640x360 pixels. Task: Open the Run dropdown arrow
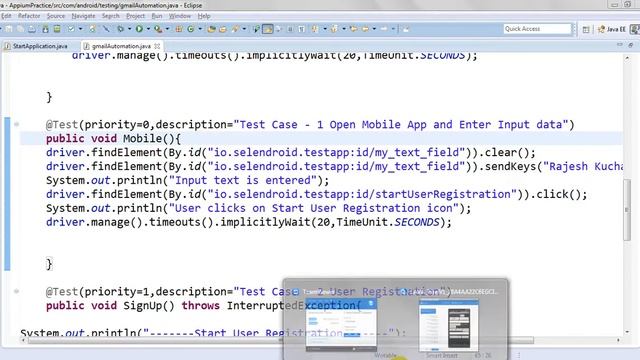(x=148, y=29)
